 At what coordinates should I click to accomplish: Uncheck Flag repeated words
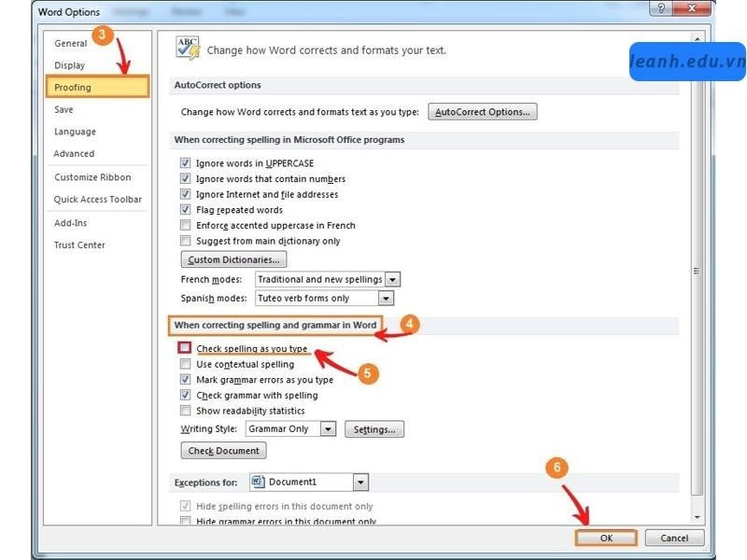tap(185, 209)
